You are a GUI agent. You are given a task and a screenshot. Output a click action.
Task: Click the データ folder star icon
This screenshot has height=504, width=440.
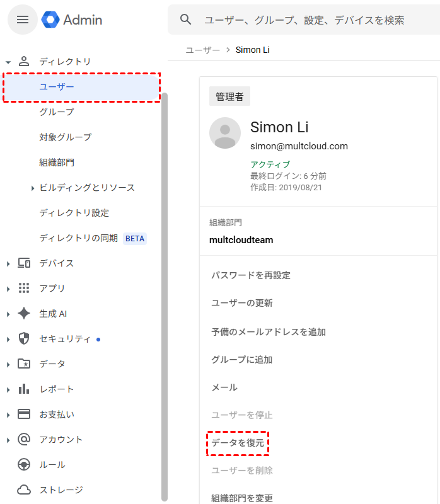tap(24, 364)
